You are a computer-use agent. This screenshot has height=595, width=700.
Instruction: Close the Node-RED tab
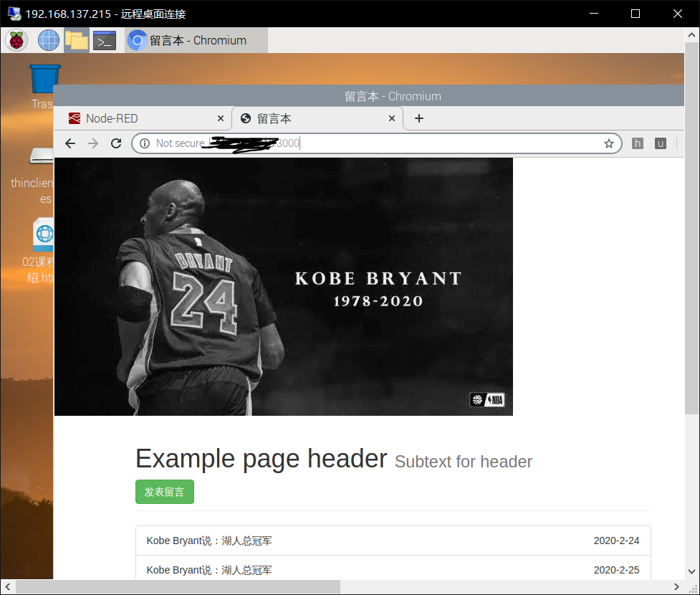(x=221, y=118)
